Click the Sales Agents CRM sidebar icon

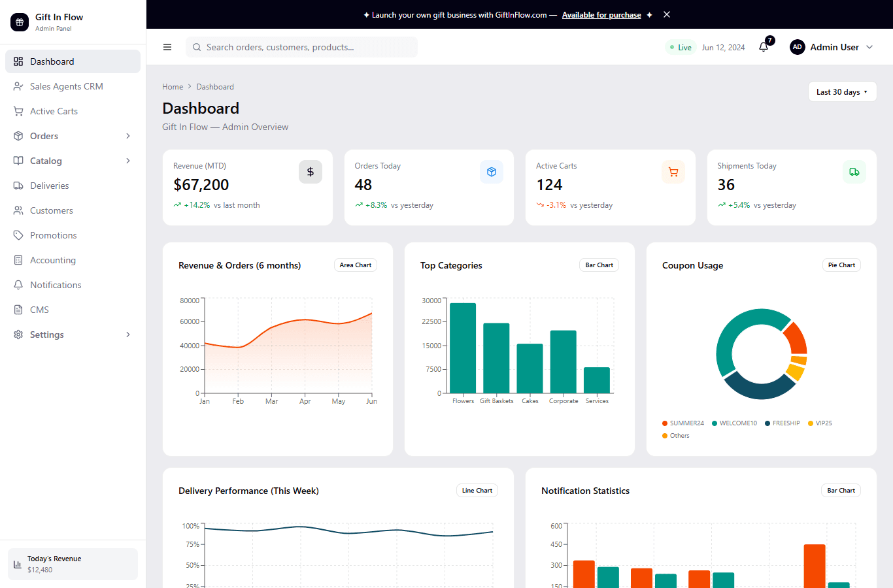coord(18,86)
